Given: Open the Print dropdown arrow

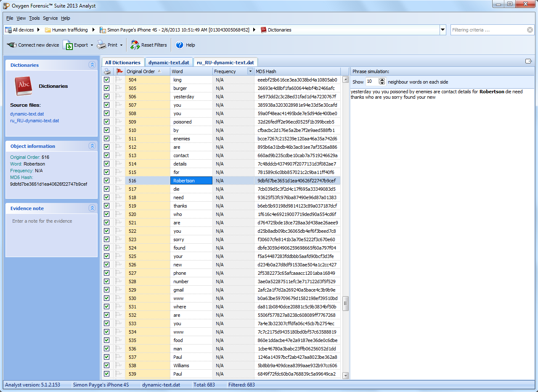Looking at the screenshot, I should click(x=121, y=45).
